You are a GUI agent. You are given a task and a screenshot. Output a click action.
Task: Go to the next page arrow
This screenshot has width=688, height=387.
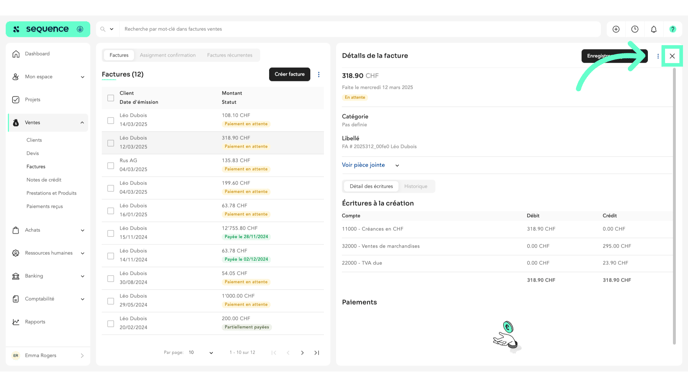(x=302, y=353)
